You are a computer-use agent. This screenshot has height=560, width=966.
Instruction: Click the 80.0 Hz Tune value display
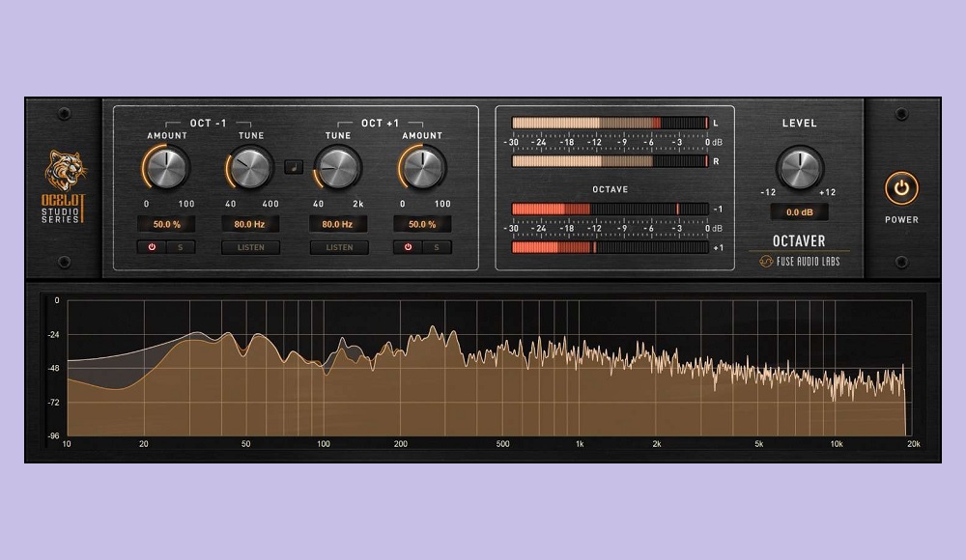click(x=249, y=224)
